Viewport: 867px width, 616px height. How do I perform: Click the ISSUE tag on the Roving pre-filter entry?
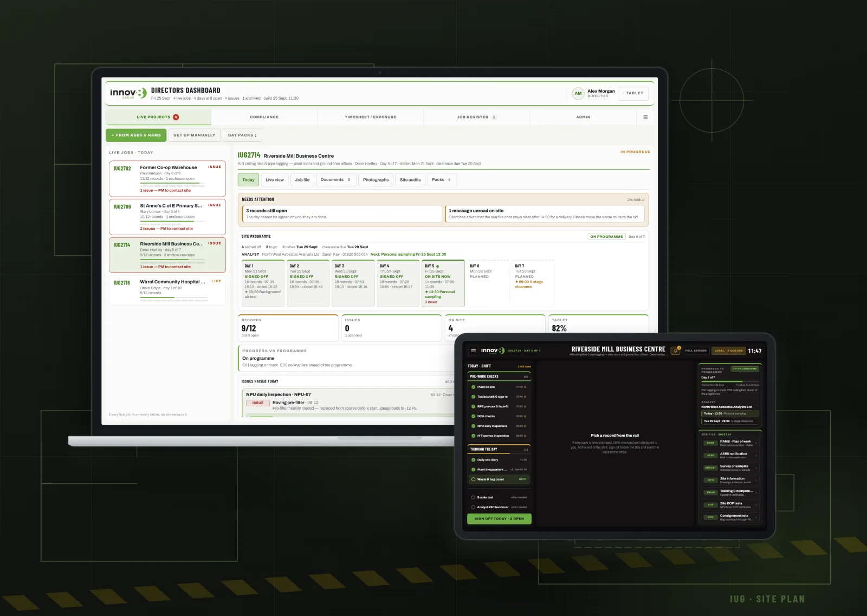tap(258, 403)
